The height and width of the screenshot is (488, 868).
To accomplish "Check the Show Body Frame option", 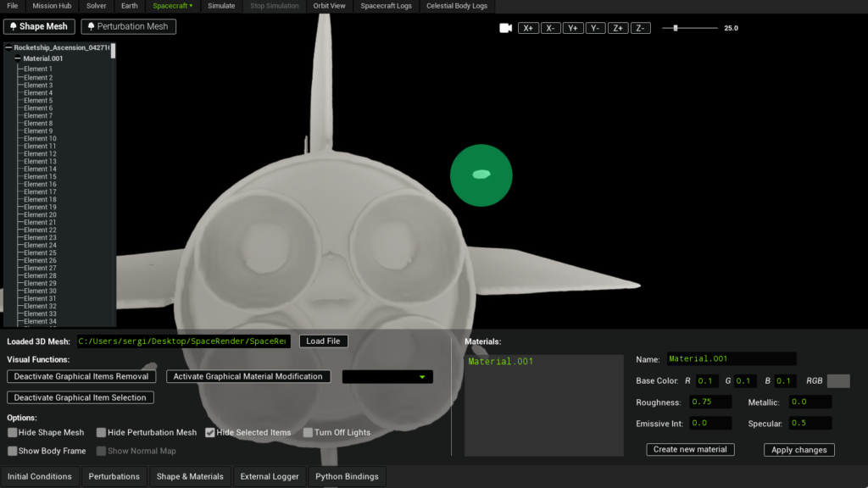I will pyautogui.click(x=13, y=451).
